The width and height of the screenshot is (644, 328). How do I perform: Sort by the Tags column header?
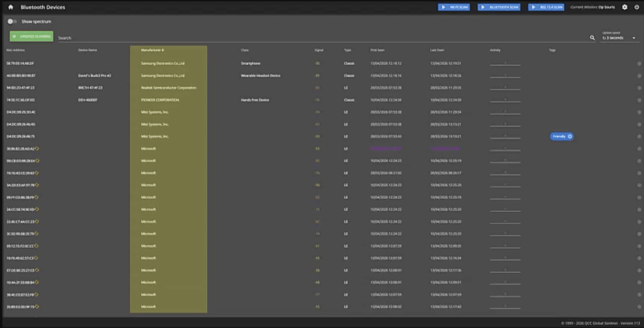[552, 50]
